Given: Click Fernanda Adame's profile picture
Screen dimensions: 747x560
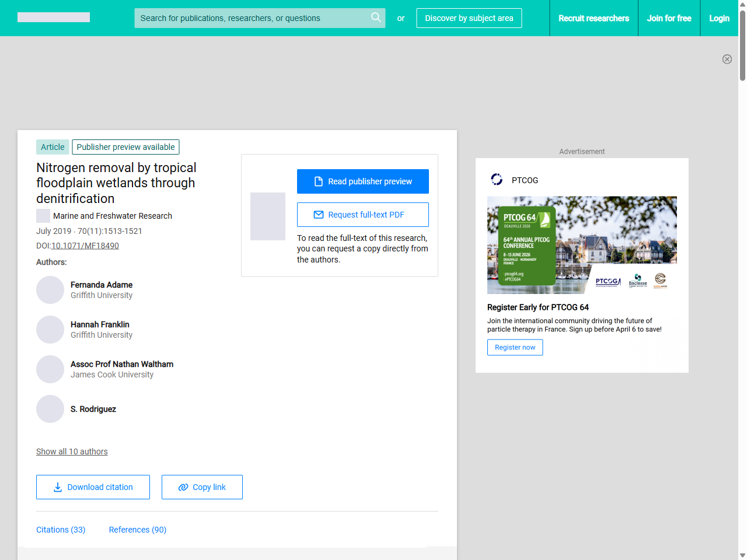Looking at the screenshot, I should point(50,290).
